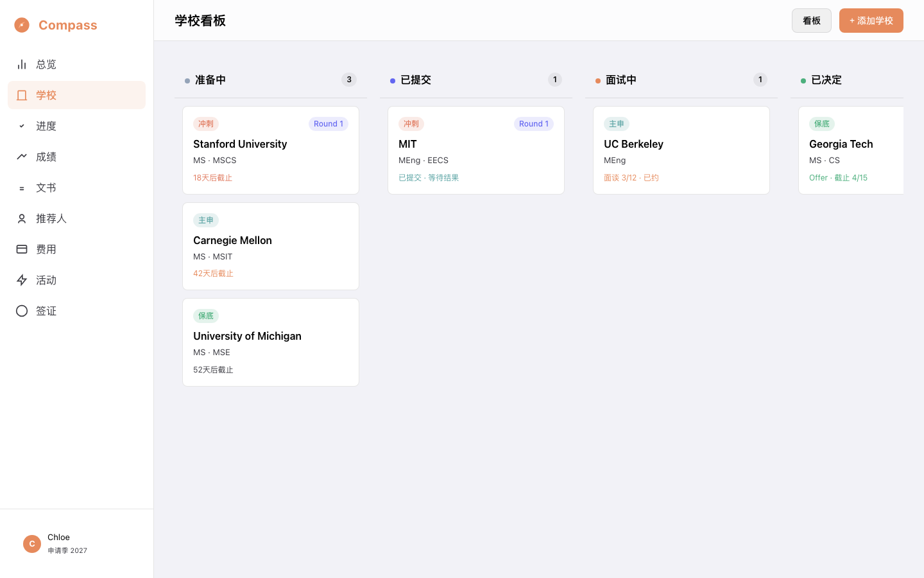Click the 总览 bar chart icon
Viewport: 924px width, 578px height.
coord(22,64)
